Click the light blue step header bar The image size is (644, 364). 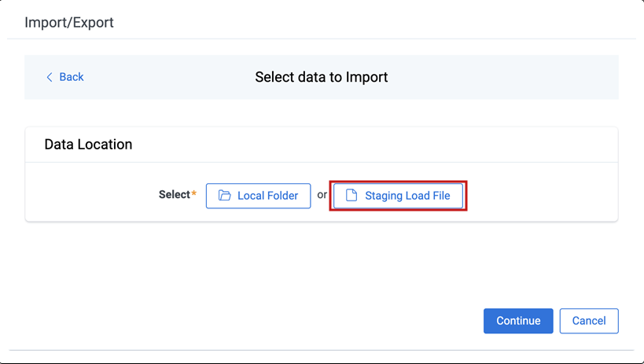[x=488, y=77]
